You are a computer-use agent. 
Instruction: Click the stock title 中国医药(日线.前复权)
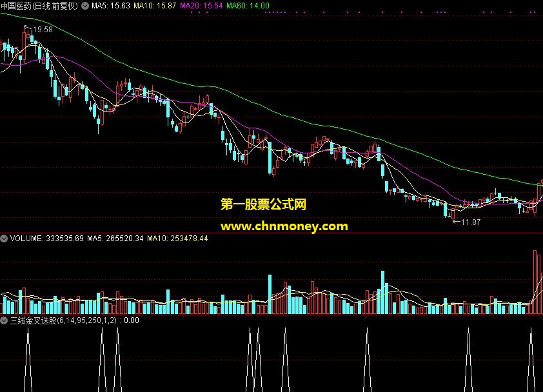point(39,6)
